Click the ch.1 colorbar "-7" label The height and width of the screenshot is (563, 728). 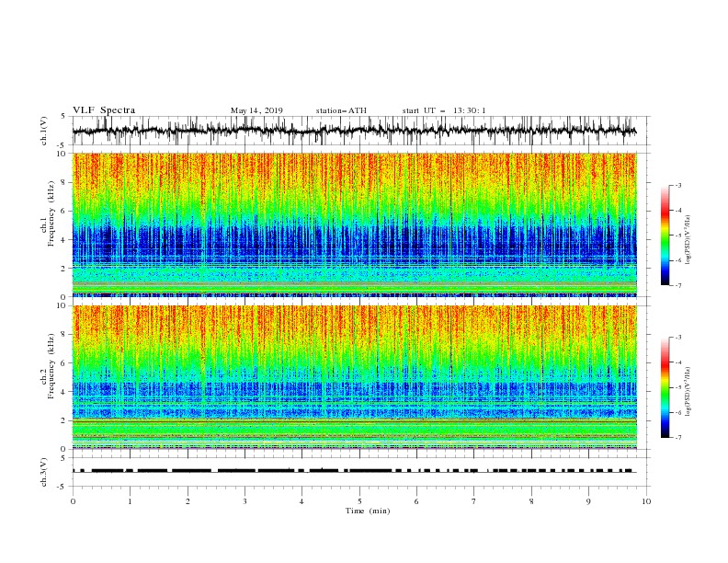[x=678, y=285]
